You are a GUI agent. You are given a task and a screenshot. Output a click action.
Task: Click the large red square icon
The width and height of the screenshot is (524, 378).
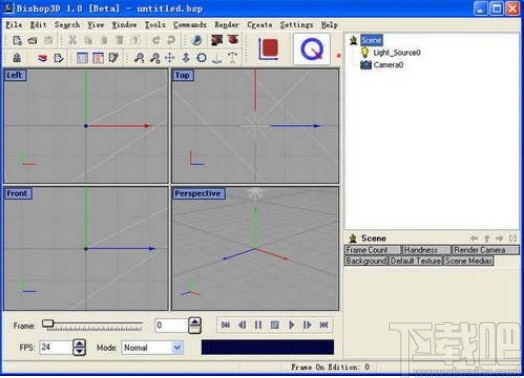[x=268, y=49]
